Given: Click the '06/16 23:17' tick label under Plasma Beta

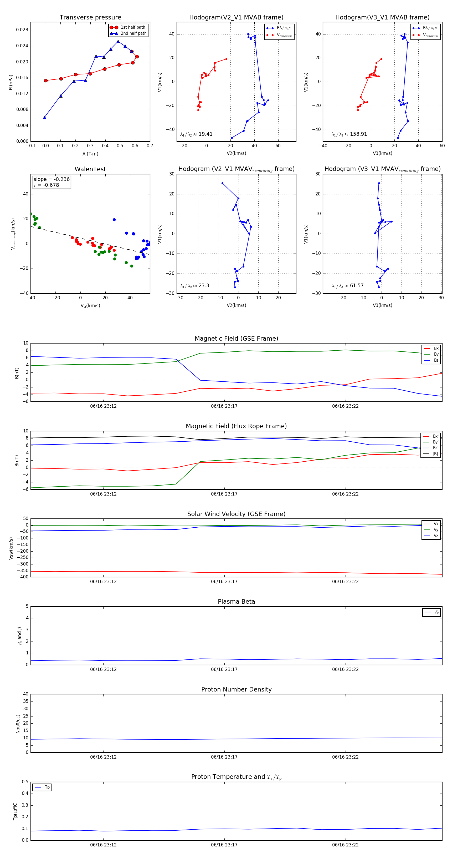Looking at the screenshot, I should pos(224,669).
